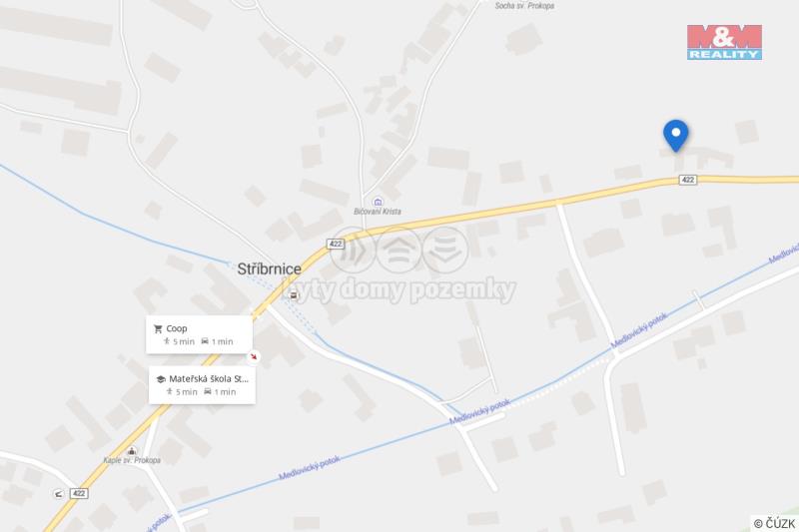The height and width of the screenshot is (532, 799).
Task: Click road 422 shield near Stříbrnice label
Action: pyautogui.click(x=336, y=244)
